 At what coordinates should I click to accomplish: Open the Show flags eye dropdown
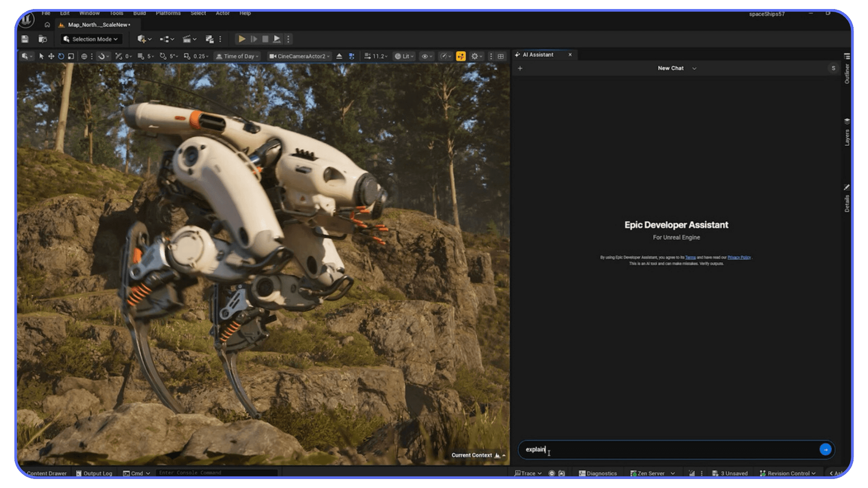427,56
